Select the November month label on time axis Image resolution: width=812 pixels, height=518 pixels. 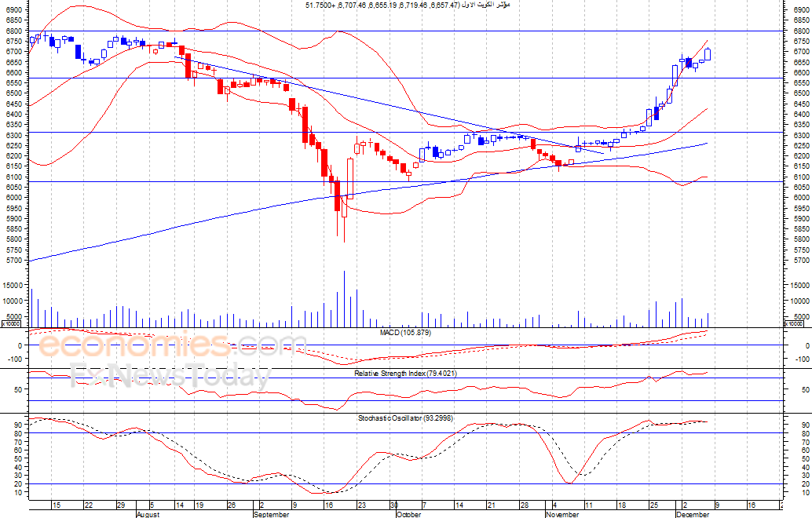(561, 514)
